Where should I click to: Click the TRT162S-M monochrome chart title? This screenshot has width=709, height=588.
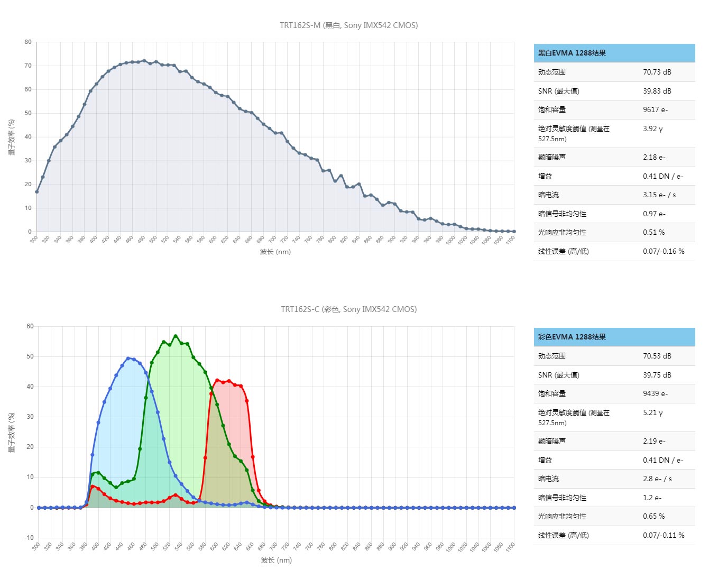coord(348,25)
